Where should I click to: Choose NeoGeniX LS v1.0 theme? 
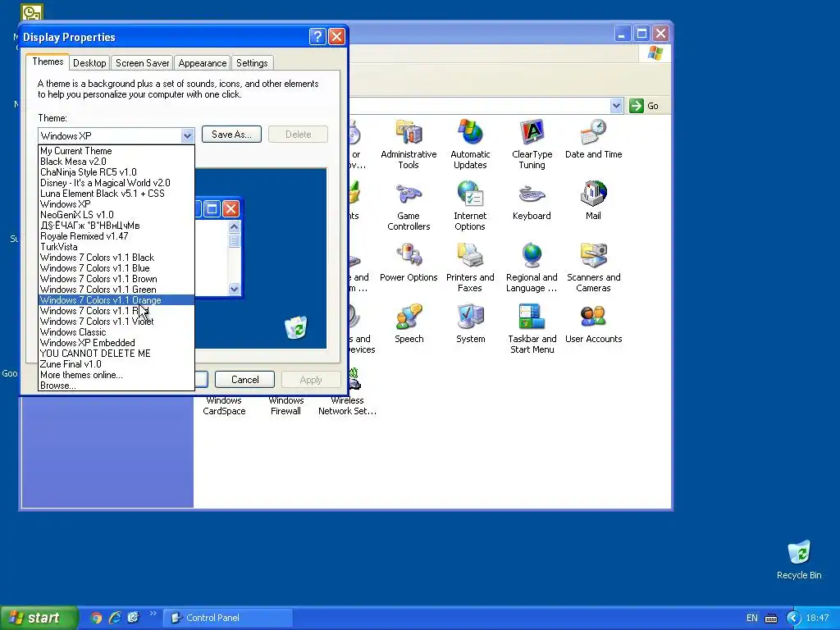116,215
